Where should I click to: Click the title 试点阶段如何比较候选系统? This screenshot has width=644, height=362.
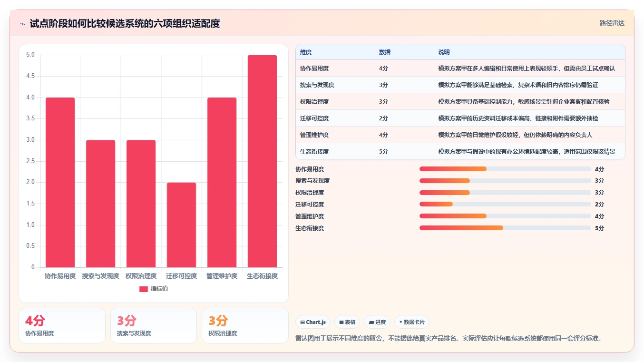125,24
